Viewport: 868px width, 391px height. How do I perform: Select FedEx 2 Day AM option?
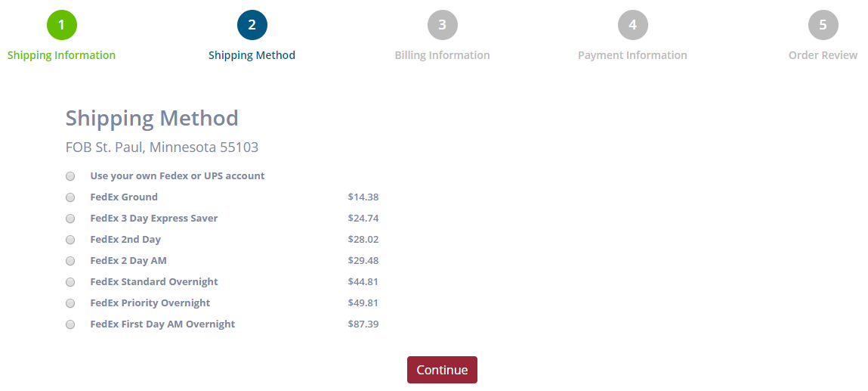tap(70, 261)
